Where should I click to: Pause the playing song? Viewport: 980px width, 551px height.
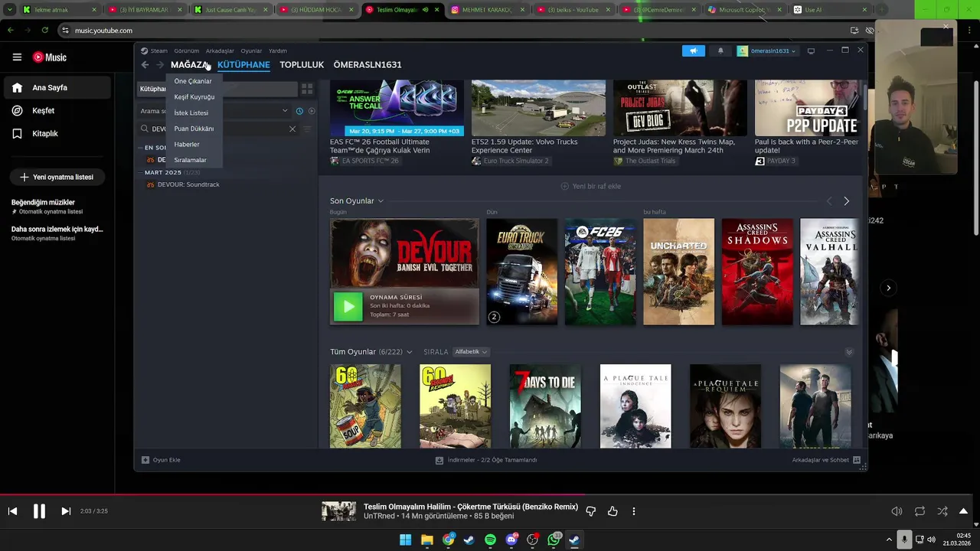[x=39, y=511]
